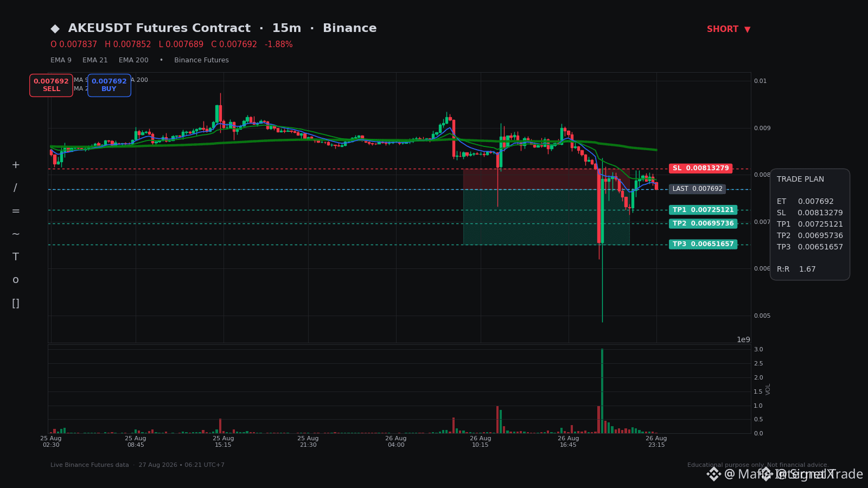Screen dimensions: 868x488
Task: Click the TP3 0.00651657 row in the trade plan panel
Action: 810,247
